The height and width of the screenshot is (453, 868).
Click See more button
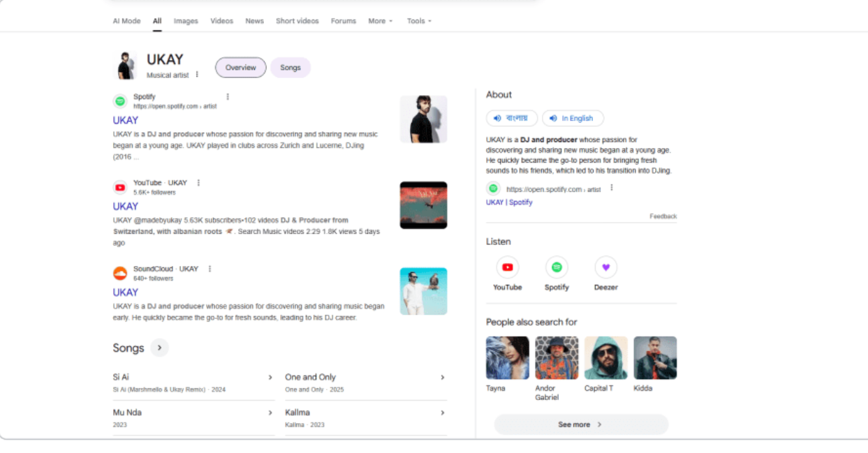coord(581,424)
